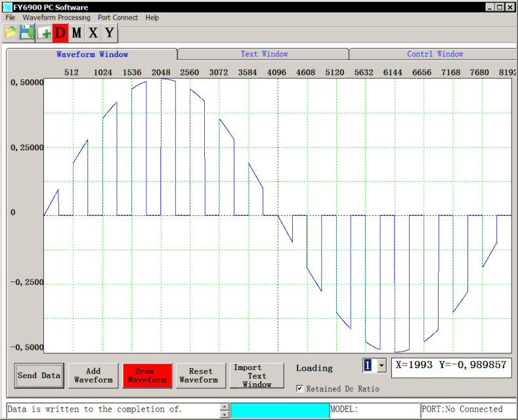518x420 pixels.
Task: Expand the Loading number dropdown arrow
Action: point(381,366)
